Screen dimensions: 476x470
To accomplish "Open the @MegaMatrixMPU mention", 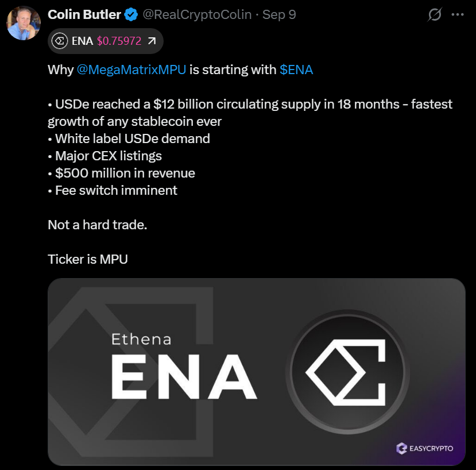I will (131, 70).
